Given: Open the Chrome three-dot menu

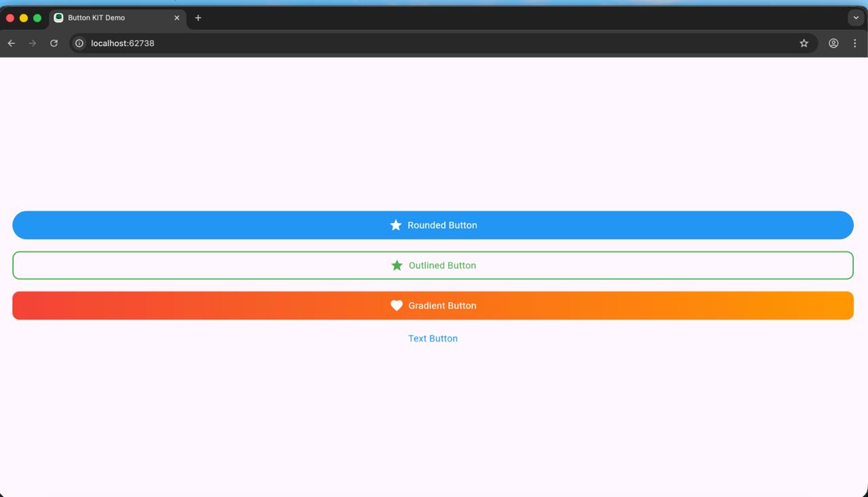Looking at the screenshot, I should [x=854, y=43].
